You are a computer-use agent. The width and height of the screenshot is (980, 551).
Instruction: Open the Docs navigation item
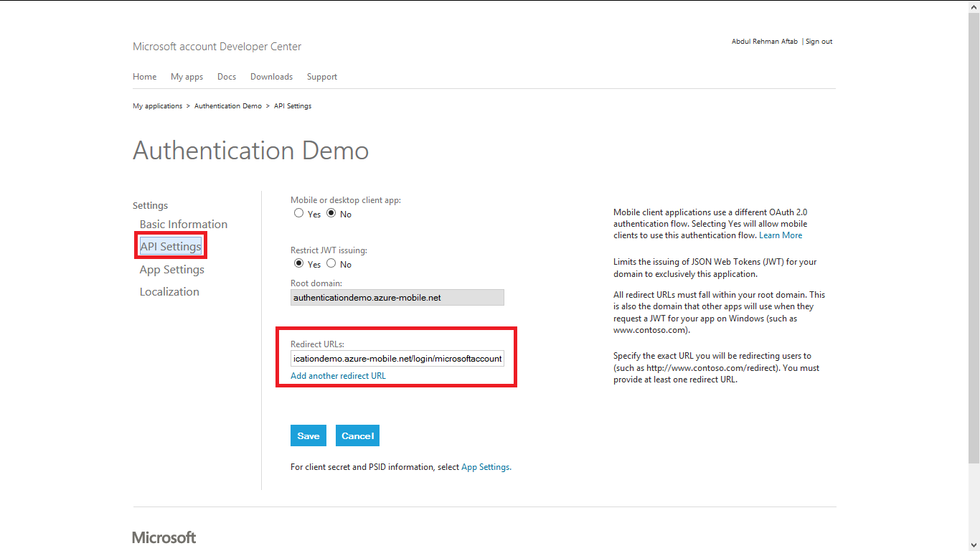point(227,77)
